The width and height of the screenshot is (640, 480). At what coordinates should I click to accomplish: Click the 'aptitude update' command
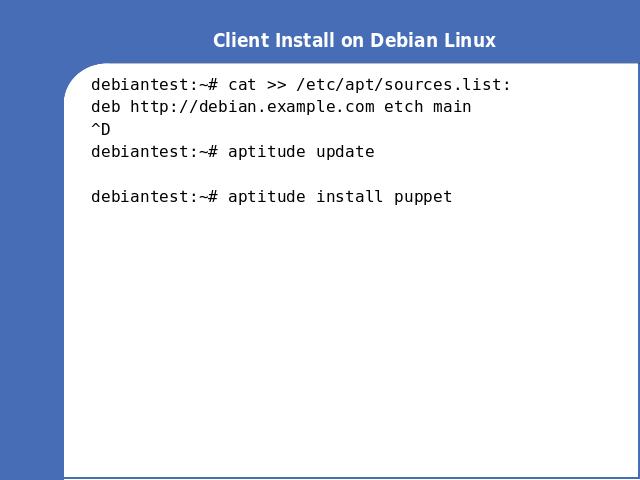click(301, 152)
